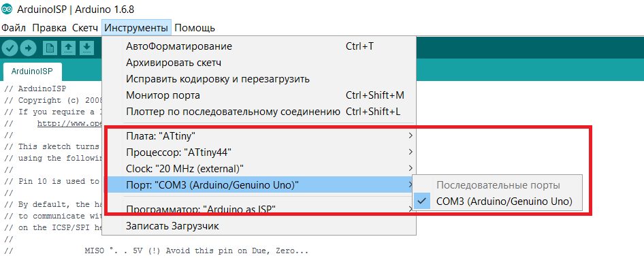Image resolution: width=644 pixels, height=258 pixels.
Task: Click Записать Загрузчик
Action: coord(259,226)
